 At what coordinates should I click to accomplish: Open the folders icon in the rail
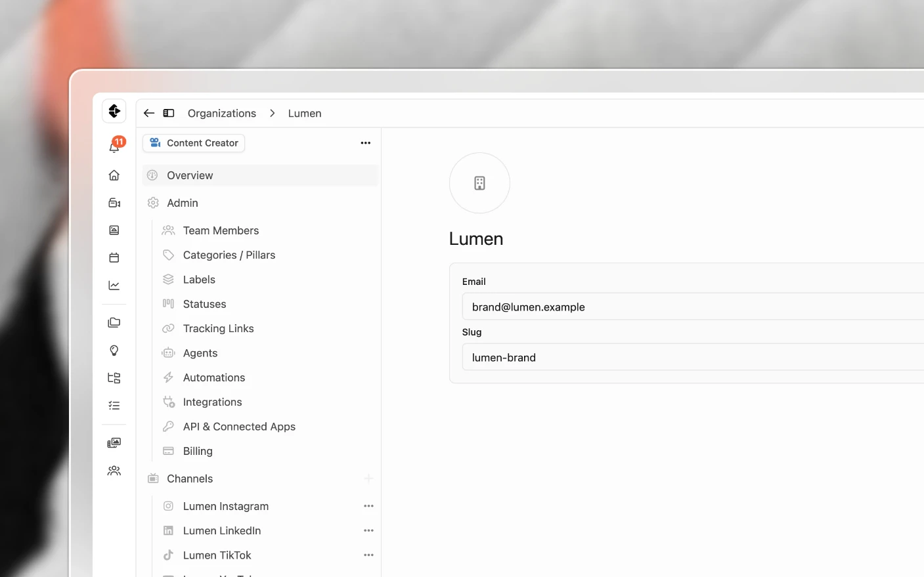(x=114, y=323)
